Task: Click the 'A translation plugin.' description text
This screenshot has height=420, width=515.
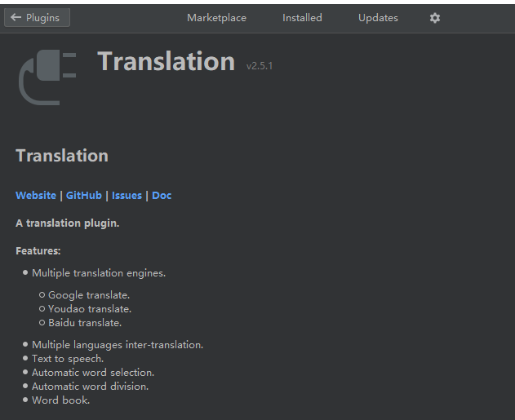Action: 68,223
